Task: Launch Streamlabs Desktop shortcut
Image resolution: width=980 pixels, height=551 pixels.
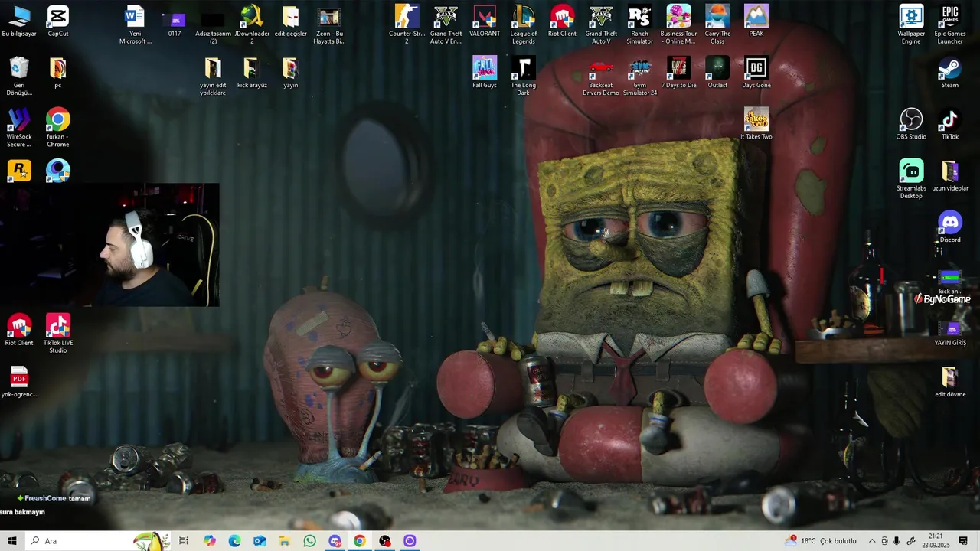Action: tap(911, 179)
